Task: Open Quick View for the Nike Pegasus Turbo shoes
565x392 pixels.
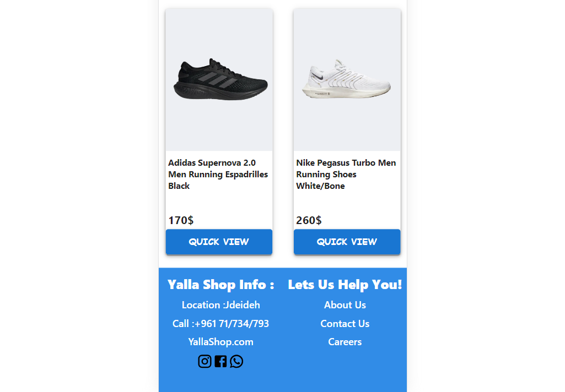Action: coord(347,242)
